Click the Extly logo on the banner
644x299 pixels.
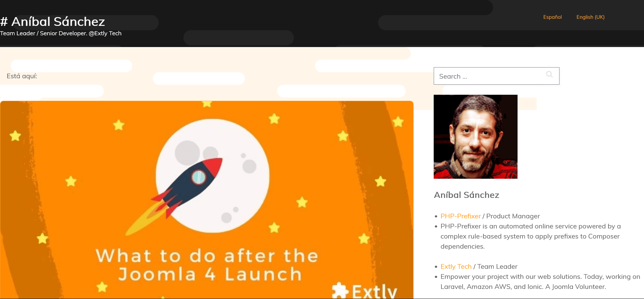pyautogui.click(x=365, y=291)
